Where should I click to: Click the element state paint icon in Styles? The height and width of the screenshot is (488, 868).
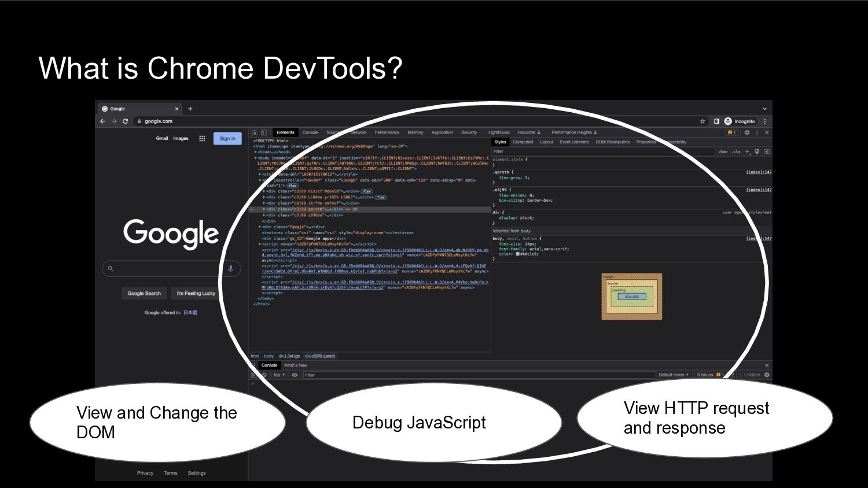[757, 151]
